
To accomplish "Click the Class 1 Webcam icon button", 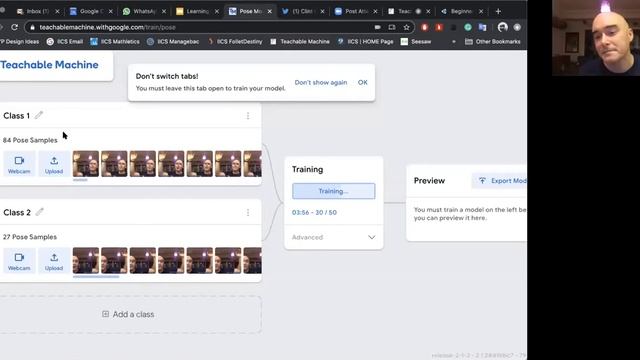I will click(19, 164).
